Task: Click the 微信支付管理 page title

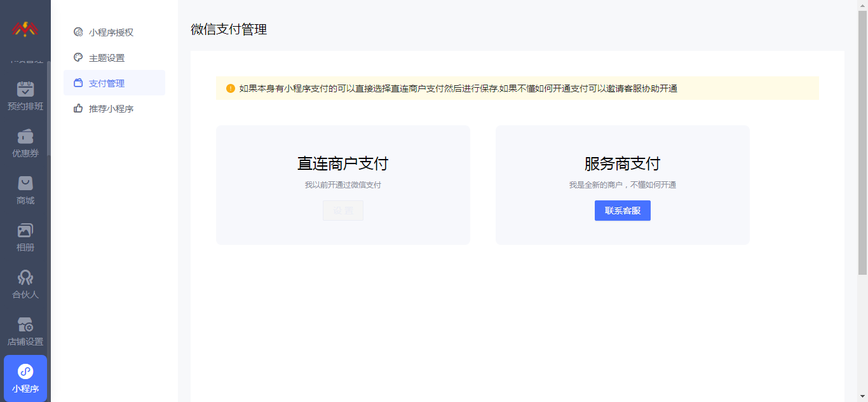Action: click(229, 29)
